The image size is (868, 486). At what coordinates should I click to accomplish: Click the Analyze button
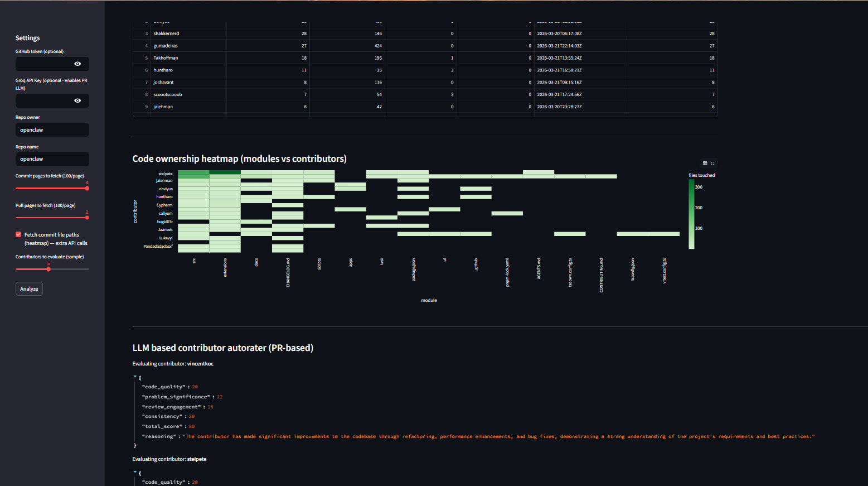(x=29, y=288)
